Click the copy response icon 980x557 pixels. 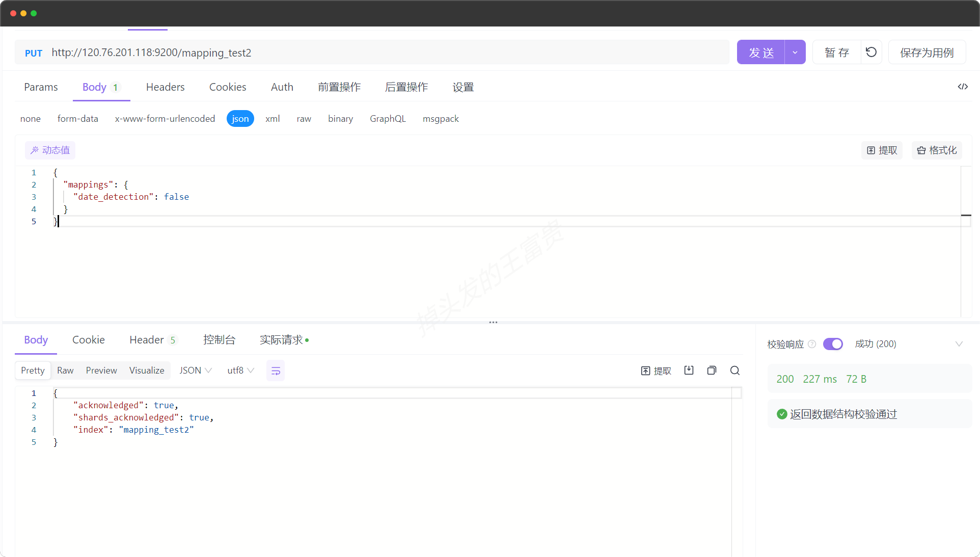pos(712,370)
